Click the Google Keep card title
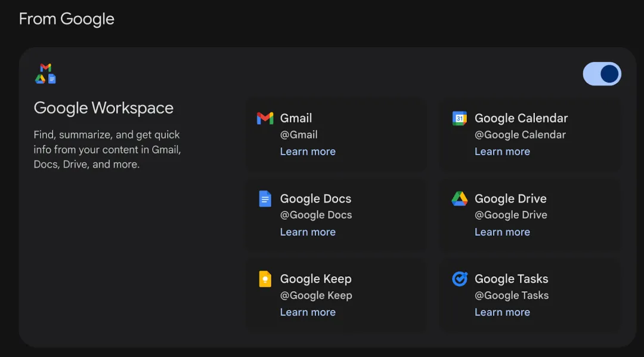The height and width of the screenshot is (357, 644). [x=315, y=279]
